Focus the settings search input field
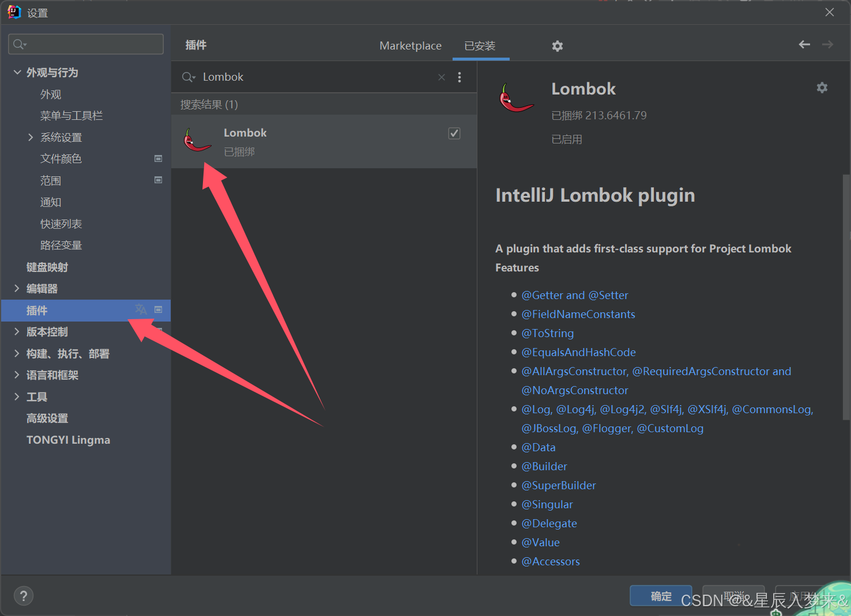 click(x=86, y=44)
